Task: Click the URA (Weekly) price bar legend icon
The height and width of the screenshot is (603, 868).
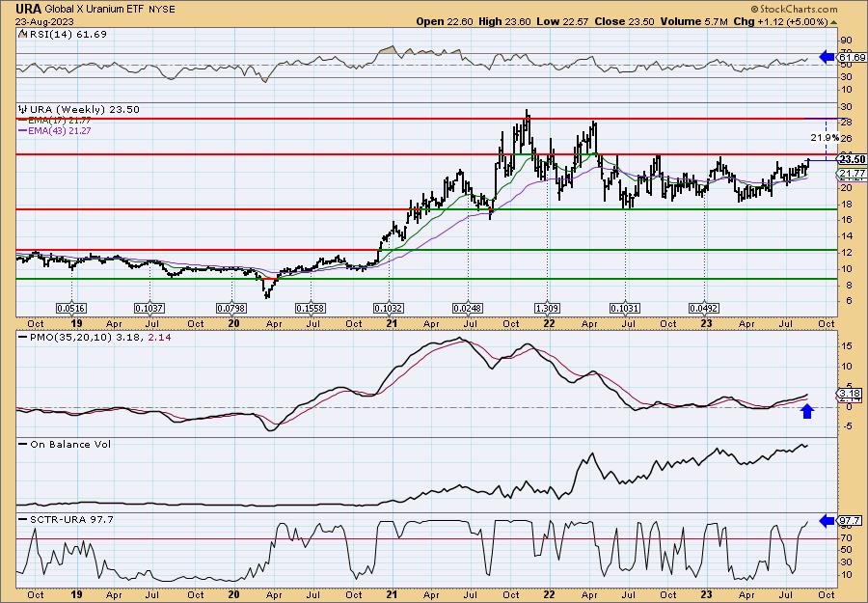Action: pyautogui.click(x=23, y=110)
